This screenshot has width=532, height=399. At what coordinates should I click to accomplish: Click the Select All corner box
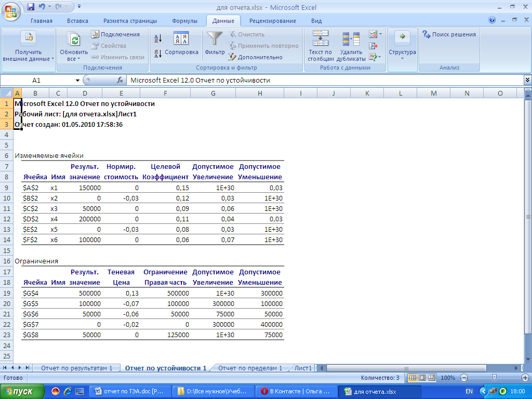[x=6, y=93]
